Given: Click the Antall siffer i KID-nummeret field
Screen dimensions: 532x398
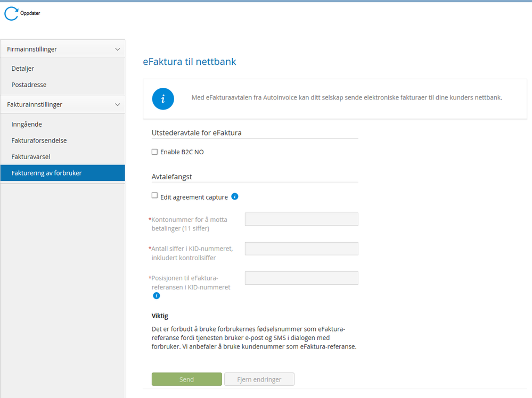Looking at the screenshot, I should 301,248.
